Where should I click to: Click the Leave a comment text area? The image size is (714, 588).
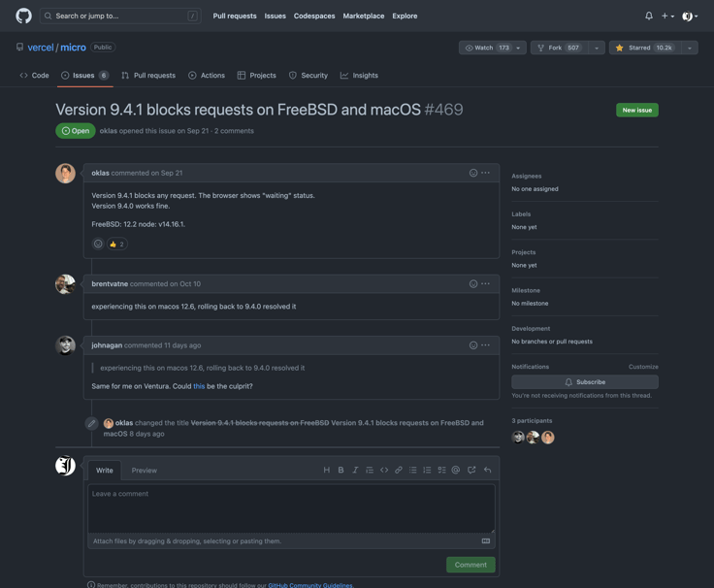[291, 508]
